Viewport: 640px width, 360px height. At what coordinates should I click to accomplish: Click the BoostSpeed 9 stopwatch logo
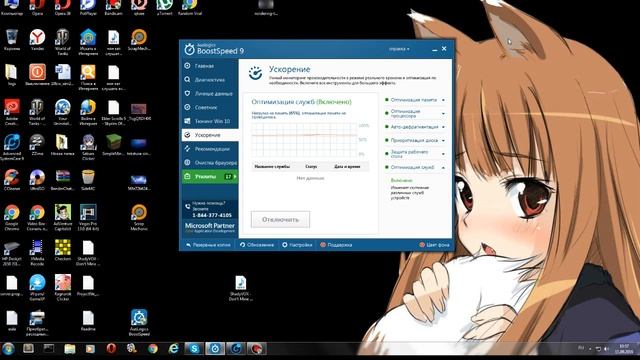[x=189, y=49]
